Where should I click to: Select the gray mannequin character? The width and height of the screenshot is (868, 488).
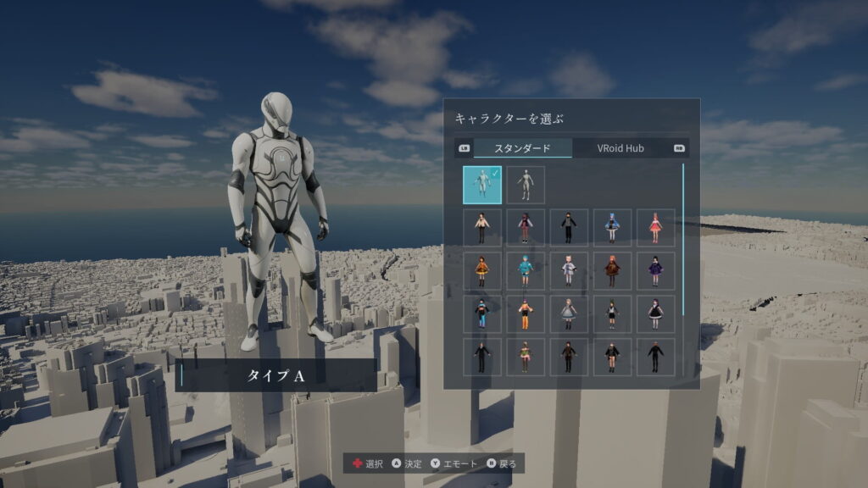tap(526, 185)
